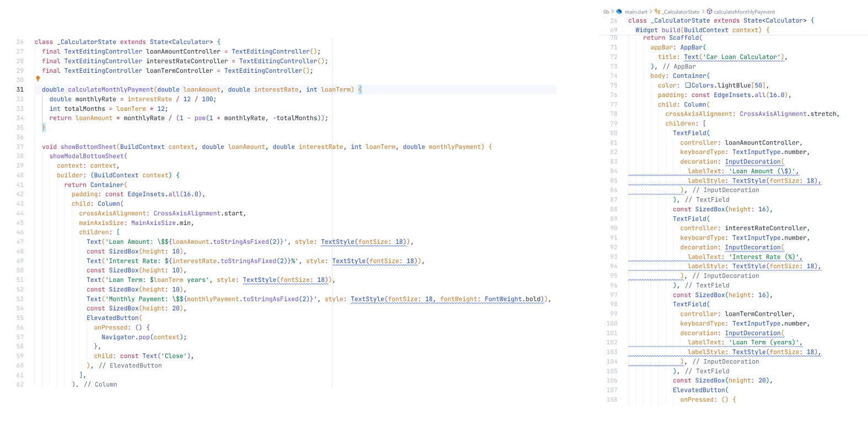
Task: Click the class symbol icon beside _CalculatorState breadcrumb
Action: pyautogui.click(x=657, y=12)
